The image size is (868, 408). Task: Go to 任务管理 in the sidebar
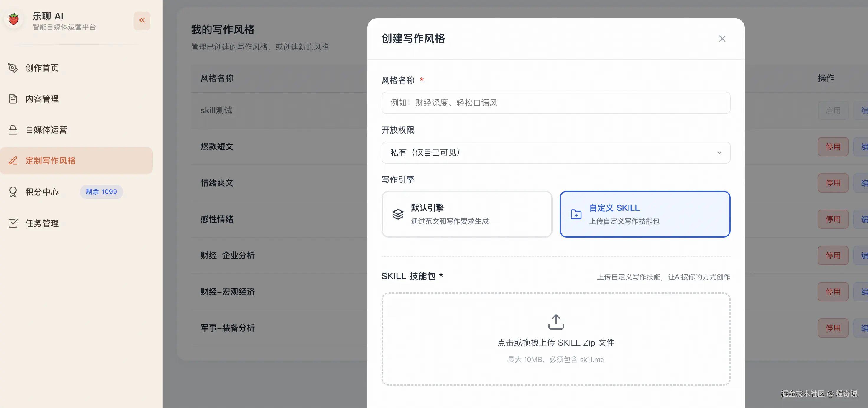click(x=42, y=223)
